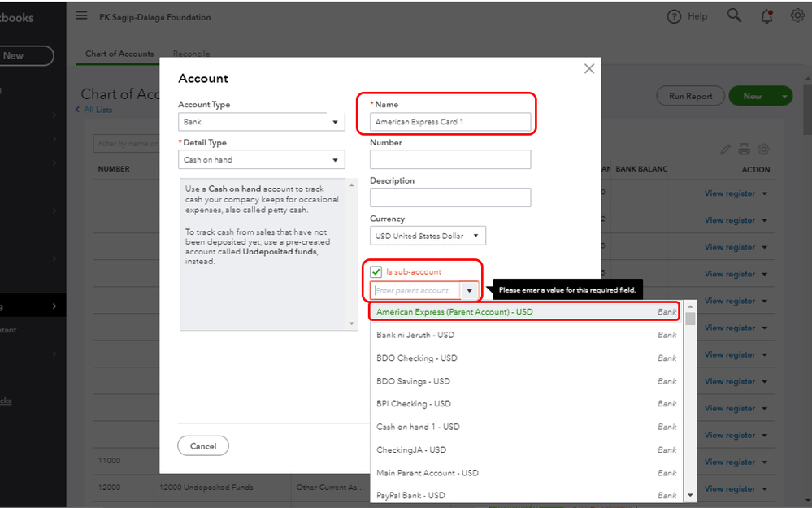The height and width of the screenshot is (508, 812).
Task: Open the notifications bell
Action: [766, 16]
